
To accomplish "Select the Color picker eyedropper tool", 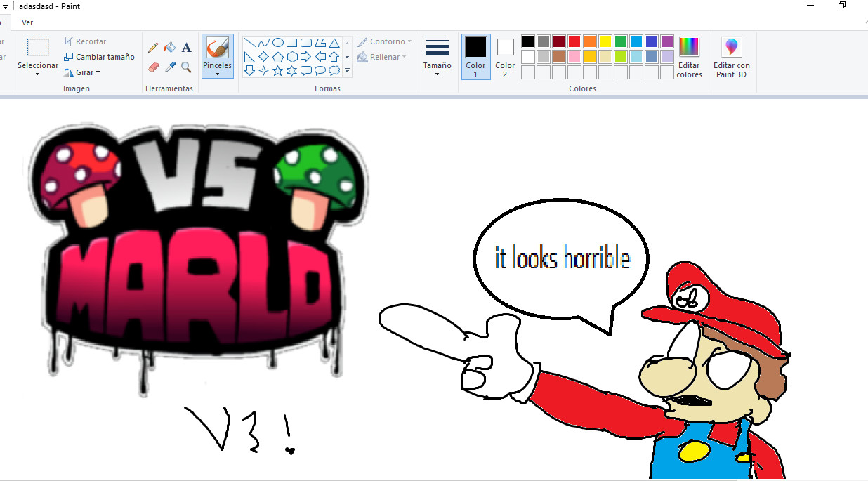I will (x=169, y=67).
